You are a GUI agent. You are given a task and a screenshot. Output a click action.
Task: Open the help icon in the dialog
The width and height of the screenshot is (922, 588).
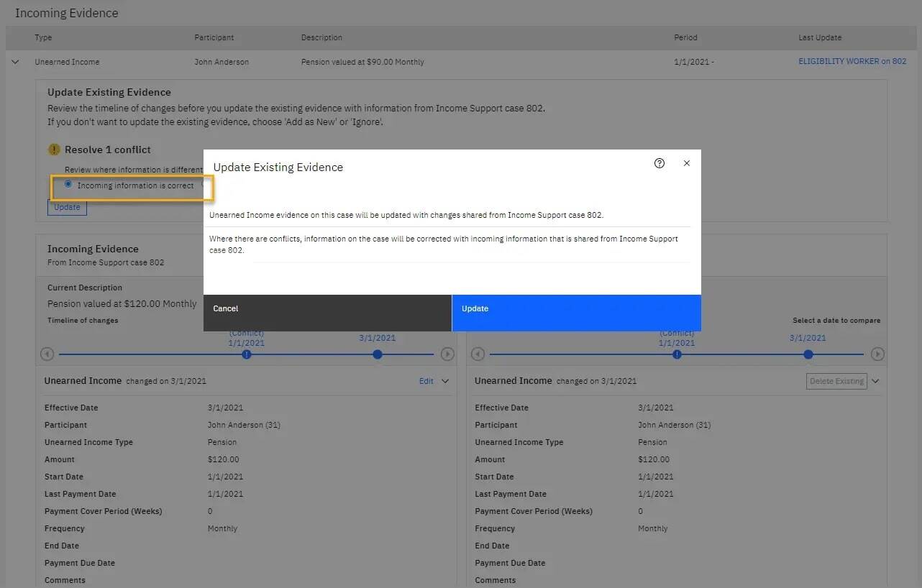659,163
